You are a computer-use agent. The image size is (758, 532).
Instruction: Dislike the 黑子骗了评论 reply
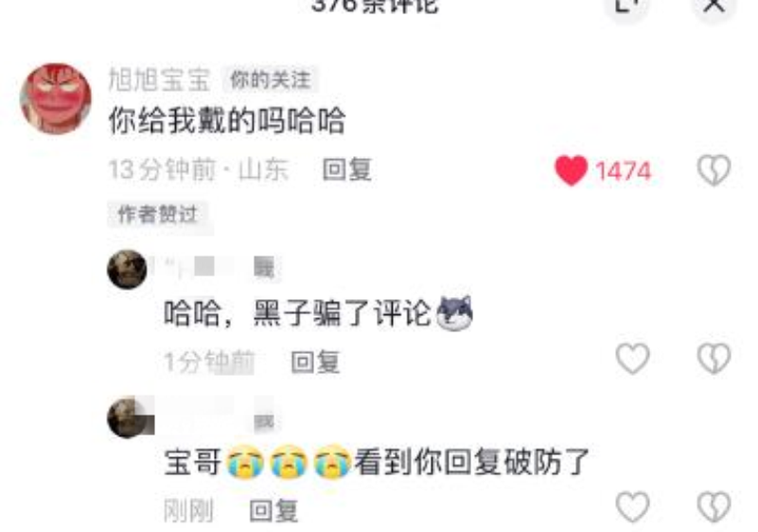tap(714, 359)
